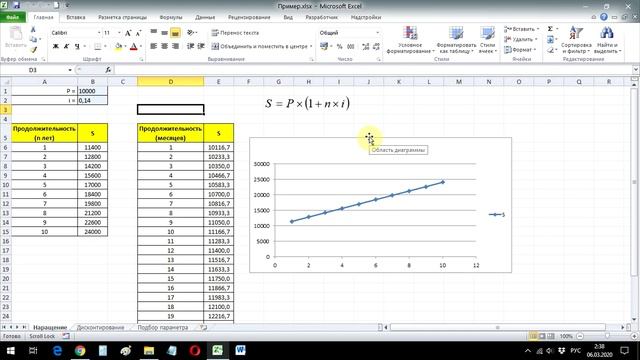Click the vertical scrollbar down arrow
Viewport: 640px width, 360px height.
(634, 320)
